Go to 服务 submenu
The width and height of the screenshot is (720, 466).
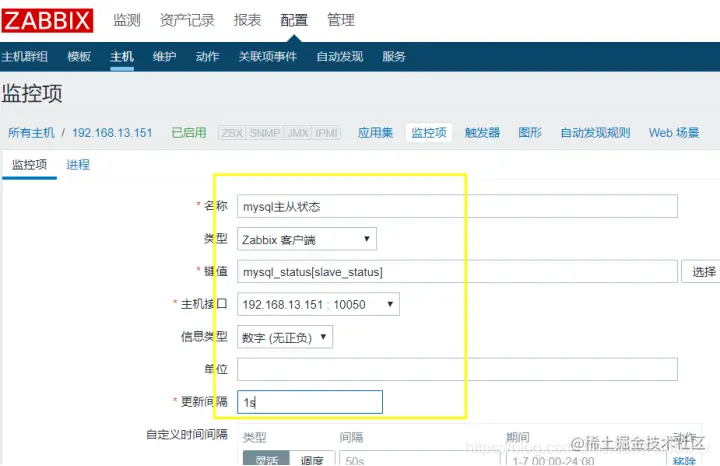pyautogui.click(x=394, y=56)
